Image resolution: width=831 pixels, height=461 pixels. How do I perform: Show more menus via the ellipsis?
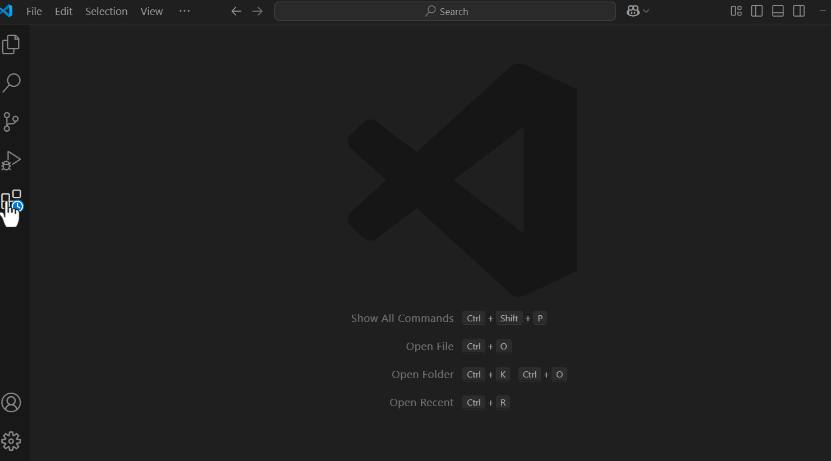point(184,11)
